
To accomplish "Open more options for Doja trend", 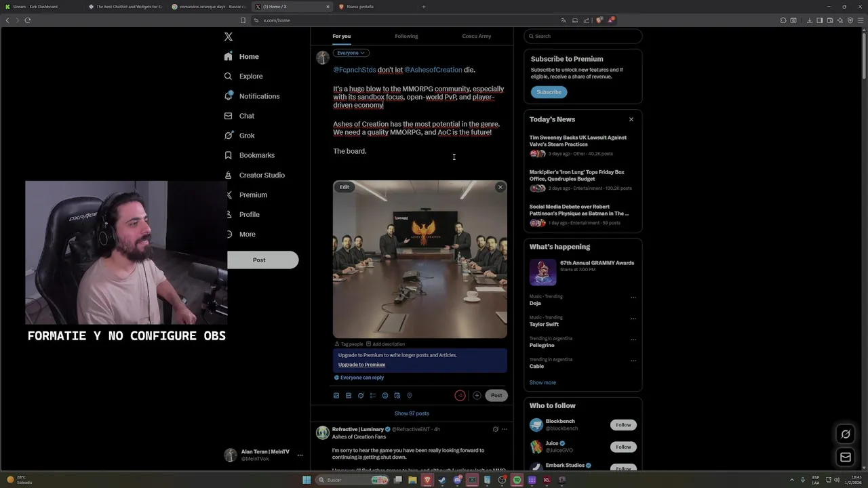I will click(x=633, y=298).
